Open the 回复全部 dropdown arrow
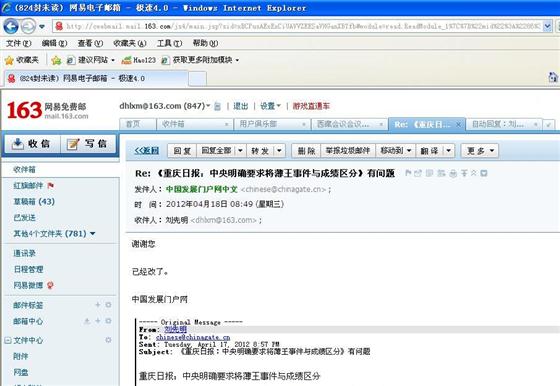The image size is (560, 386). [x=240, y=151]
